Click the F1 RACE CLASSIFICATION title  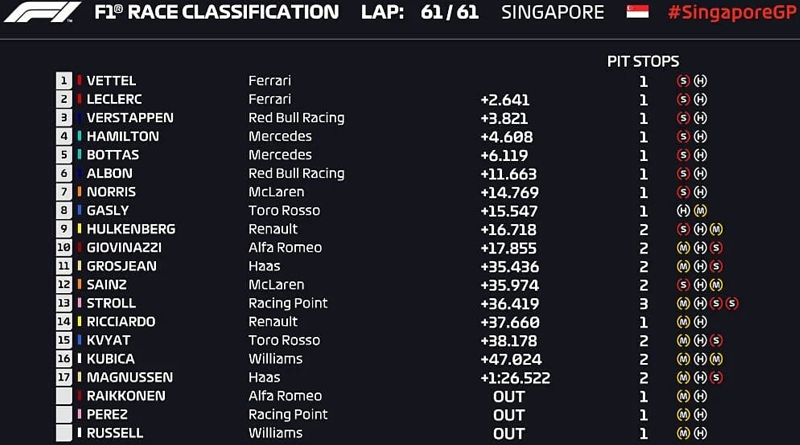point(216,12)
